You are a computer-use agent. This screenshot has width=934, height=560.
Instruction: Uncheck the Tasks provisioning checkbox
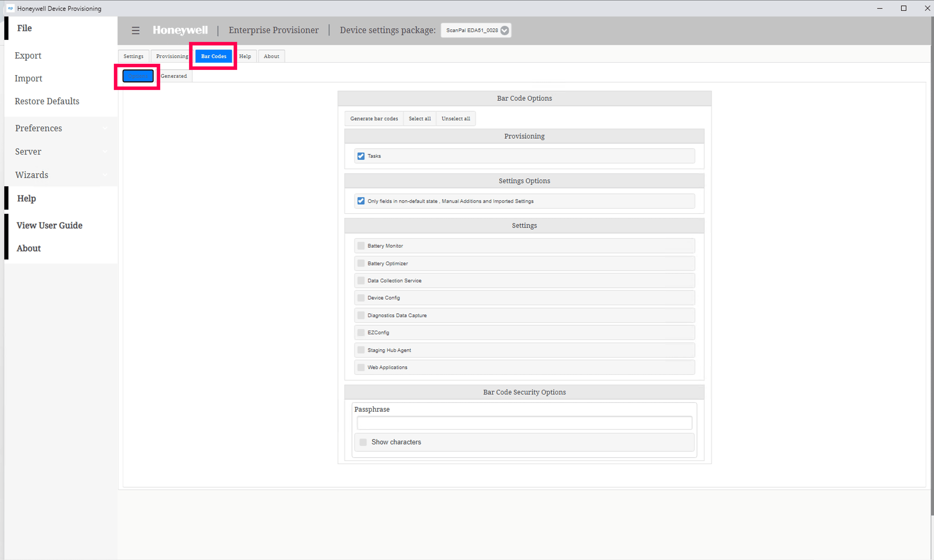[x=361, y=156]
